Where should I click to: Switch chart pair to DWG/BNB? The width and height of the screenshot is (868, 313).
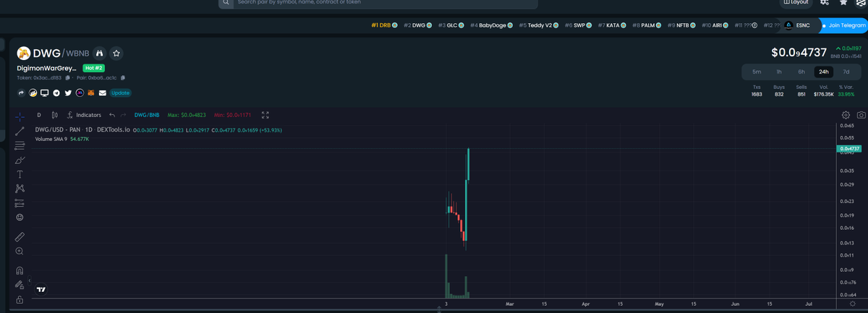(147, 115)
